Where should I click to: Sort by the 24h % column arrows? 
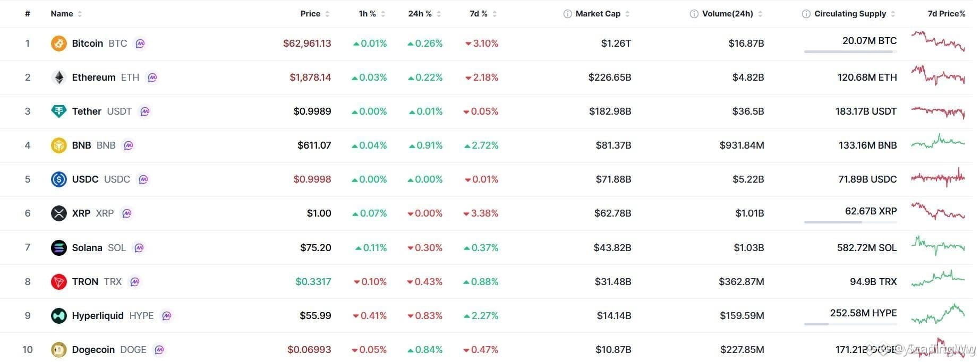pos(439,14)
